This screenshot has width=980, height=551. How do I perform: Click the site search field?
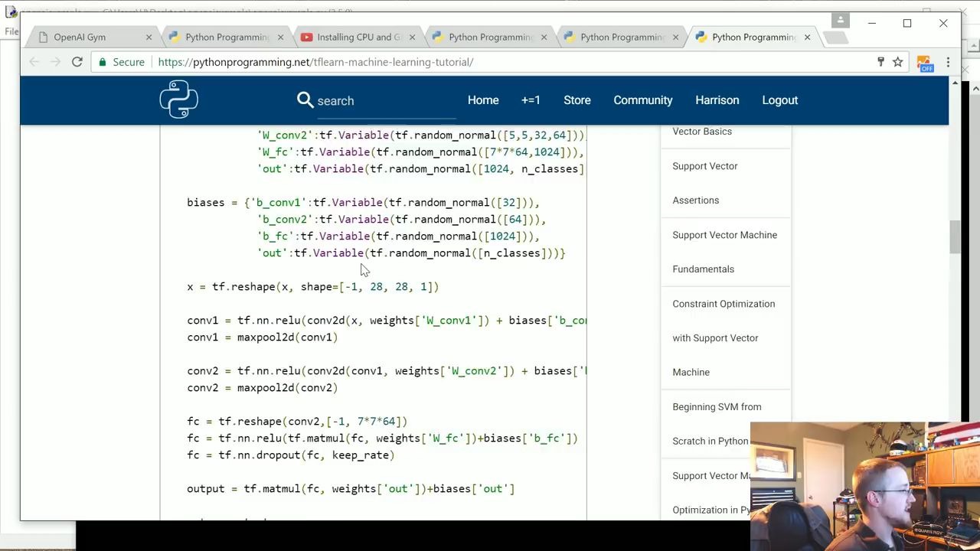pyautogui.click(x=386, y=101)
